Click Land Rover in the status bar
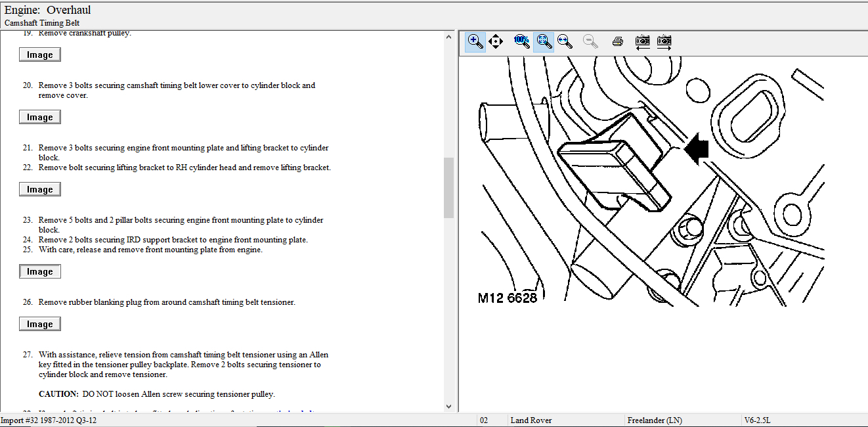This screenshot has height=427, width=868. tap(531, 420)
